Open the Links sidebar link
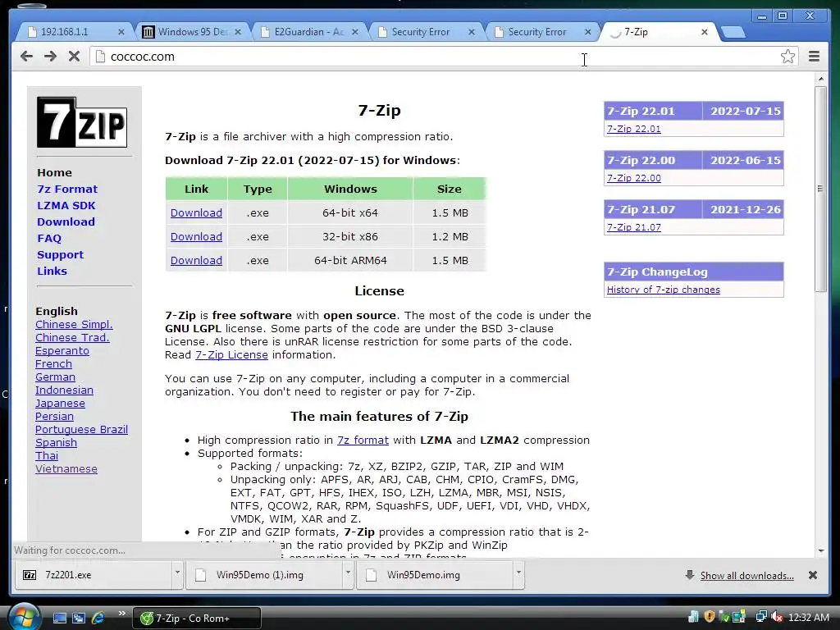This screenshot has height=630, width=840. (x=52, y=271)
